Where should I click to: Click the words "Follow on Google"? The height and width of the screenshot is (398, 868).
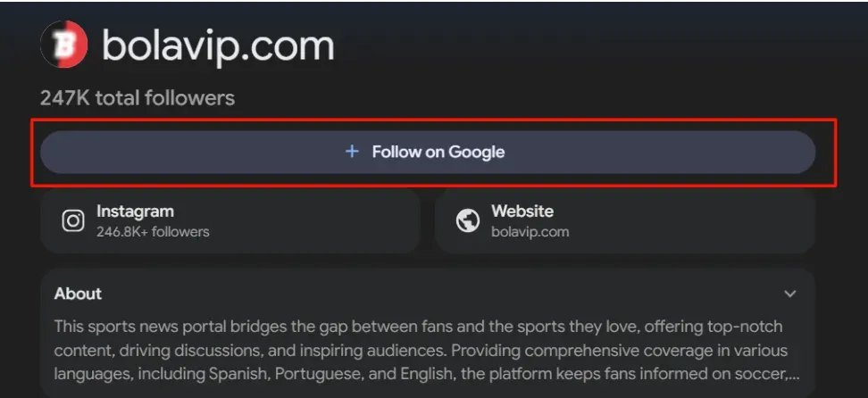(x=438, y=152)
